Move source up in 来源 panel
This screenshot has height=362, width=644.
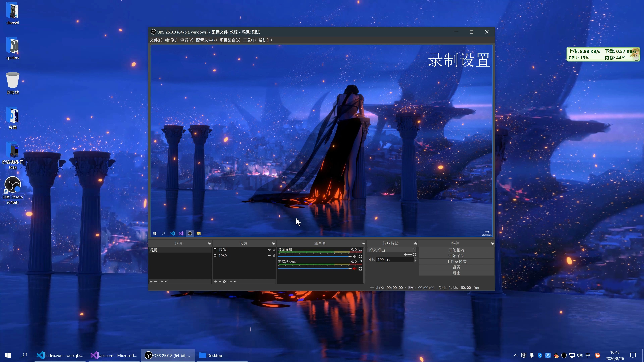231,282
